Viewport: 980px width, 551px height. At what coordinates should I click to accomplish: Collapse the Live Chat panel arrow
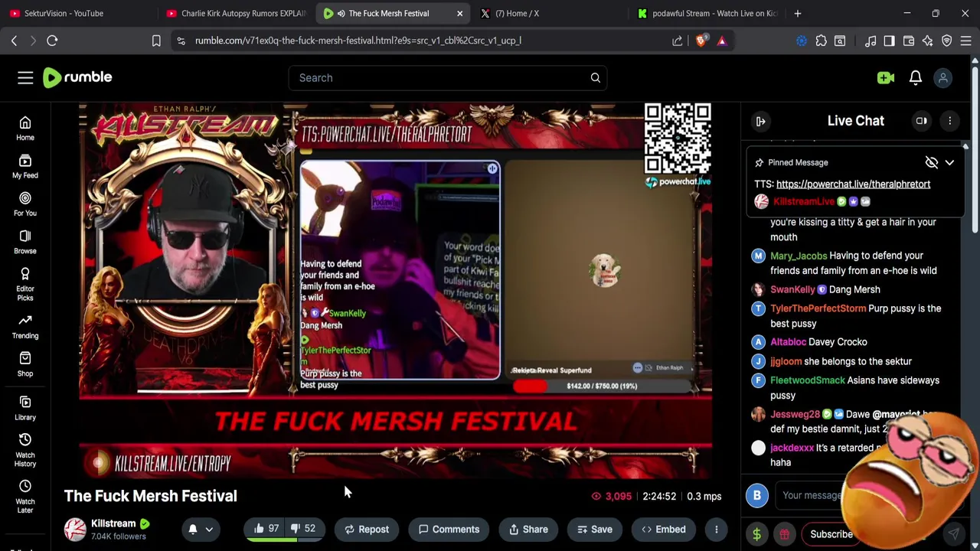(761, 121)
